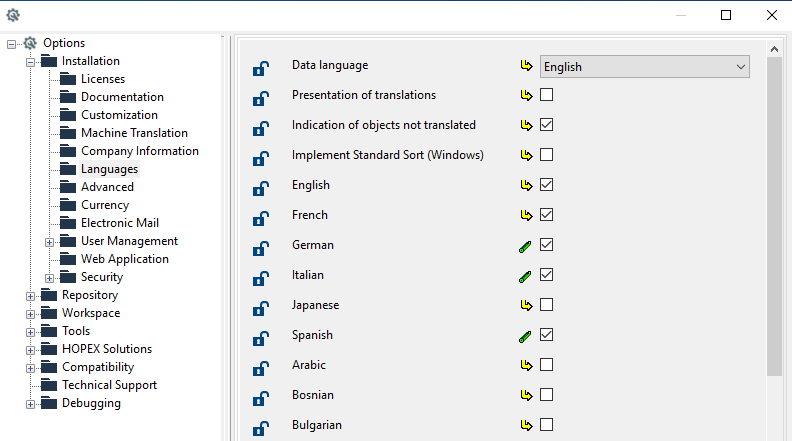Uncheck the French language checkbox

click(547, 215)
